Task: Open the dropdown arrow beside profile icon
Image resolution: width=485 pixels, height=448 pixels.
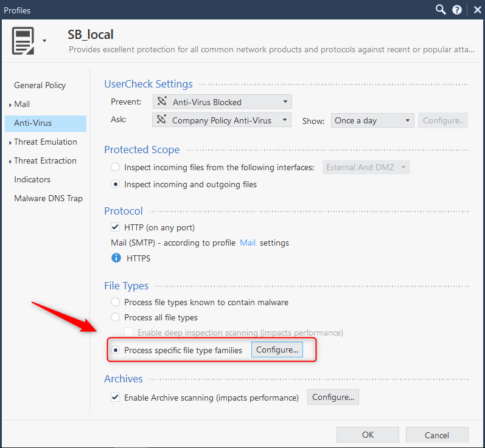Action: (x=44, y=41)
